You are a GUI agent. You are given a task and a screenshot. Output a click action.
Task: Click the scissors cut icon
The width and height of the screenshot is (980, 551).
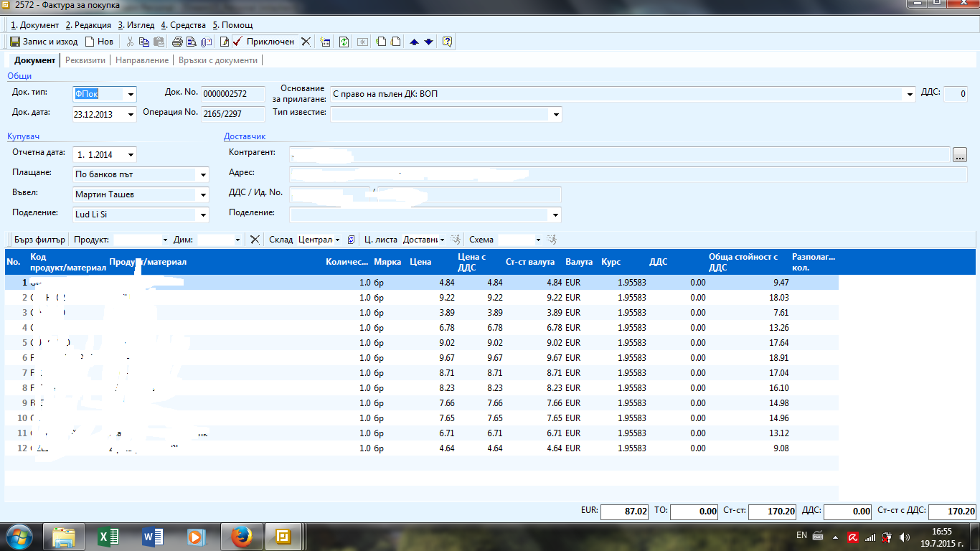130,42
